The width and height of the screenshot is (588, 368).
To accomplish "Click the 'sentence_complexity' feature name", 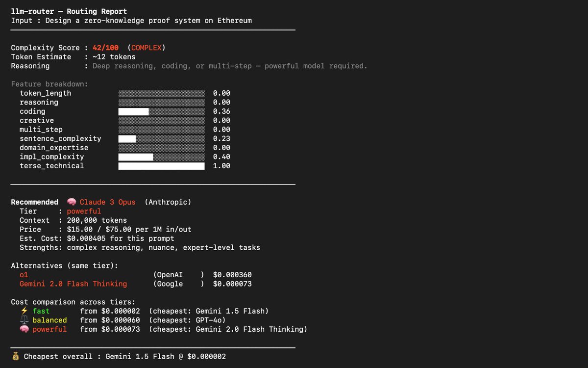I will coord(60,139).
